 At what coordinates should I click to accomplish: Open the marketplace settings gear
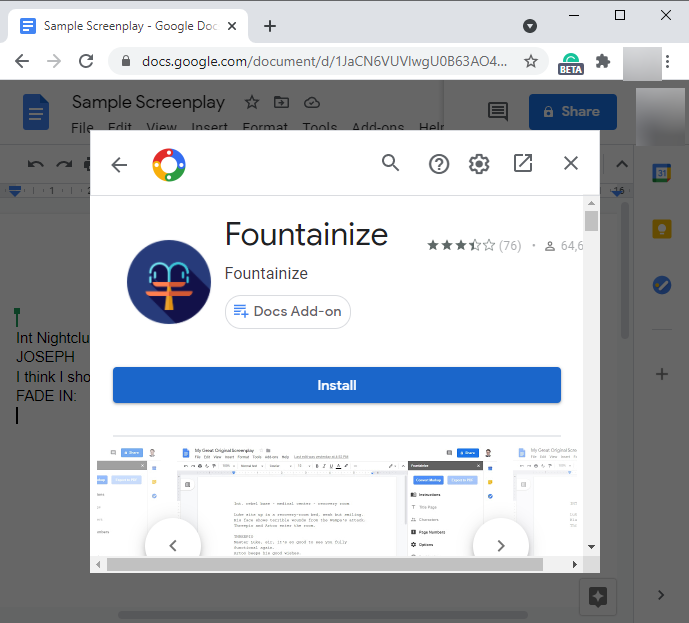click(479, 164)
